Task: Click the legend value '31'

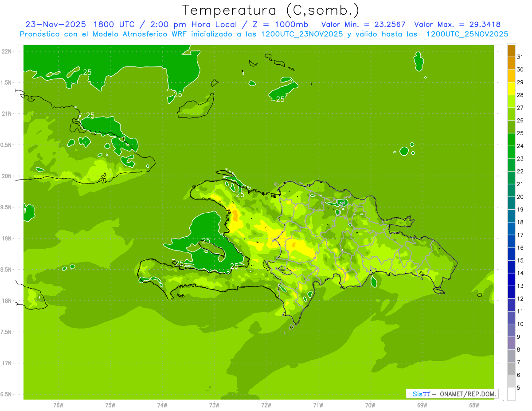Action: coord(520,57)
